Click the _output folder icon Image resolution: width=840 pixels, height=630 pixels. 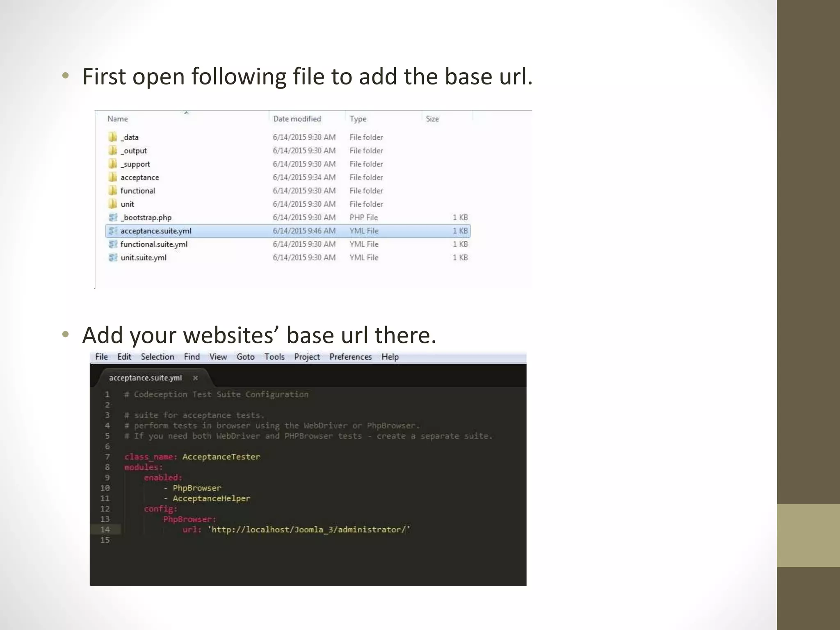point(113,151)
